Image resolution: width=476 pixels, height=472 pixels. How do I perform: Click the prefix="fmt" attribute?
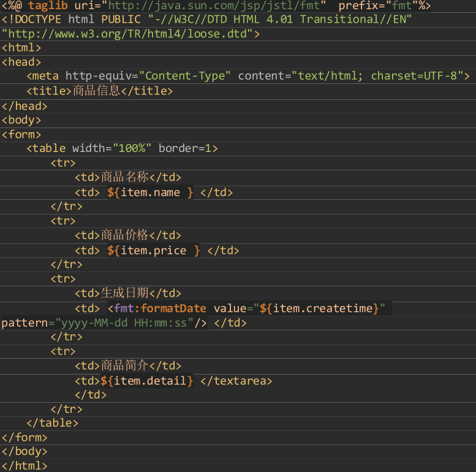coord(379,6)
